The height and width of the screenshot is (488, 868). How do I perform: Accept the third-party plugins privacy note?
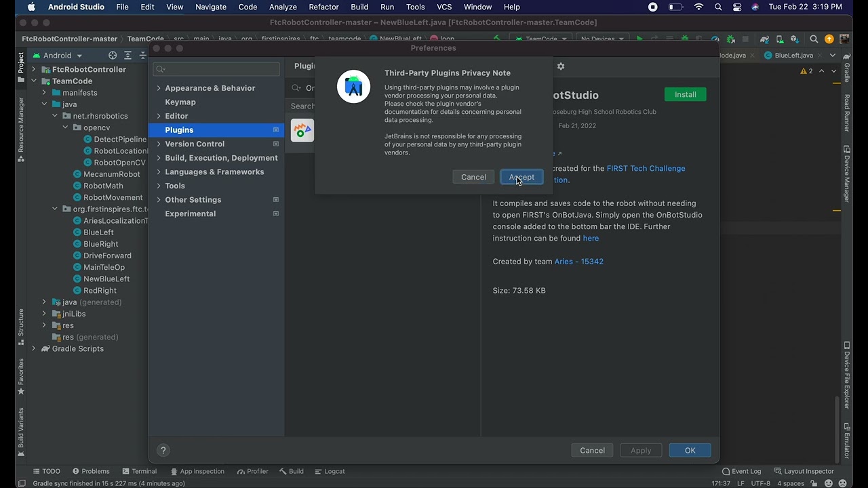(521, 177)
